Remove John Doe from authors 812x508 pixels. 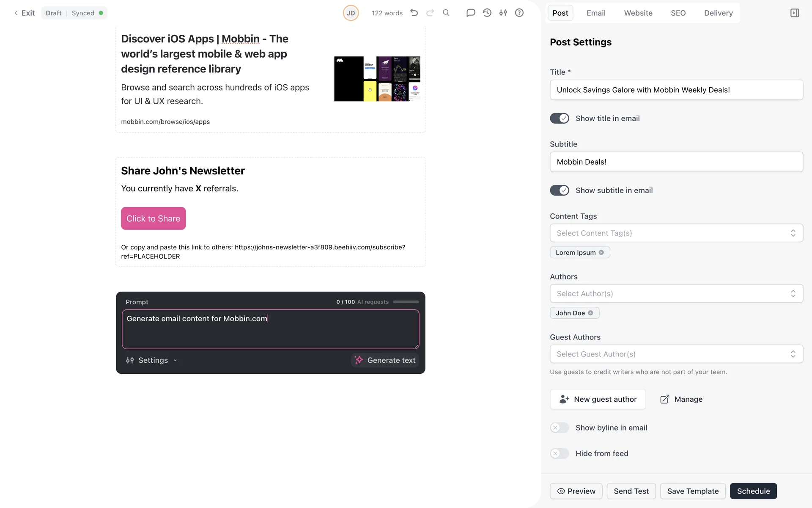pyautogui.click(x=591, y=313)
